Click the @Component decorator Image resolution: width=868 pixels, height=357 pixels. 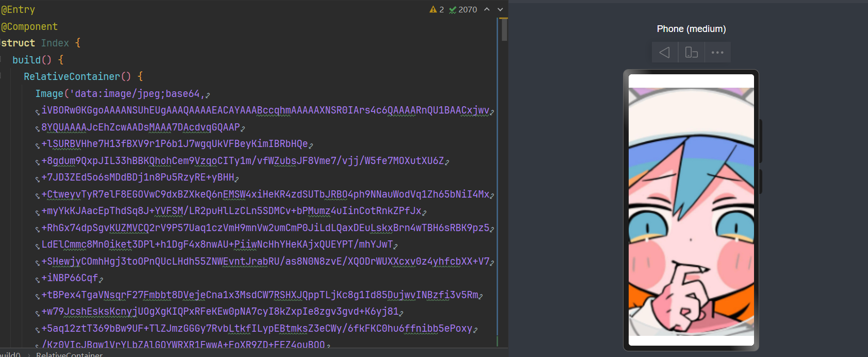29,26
